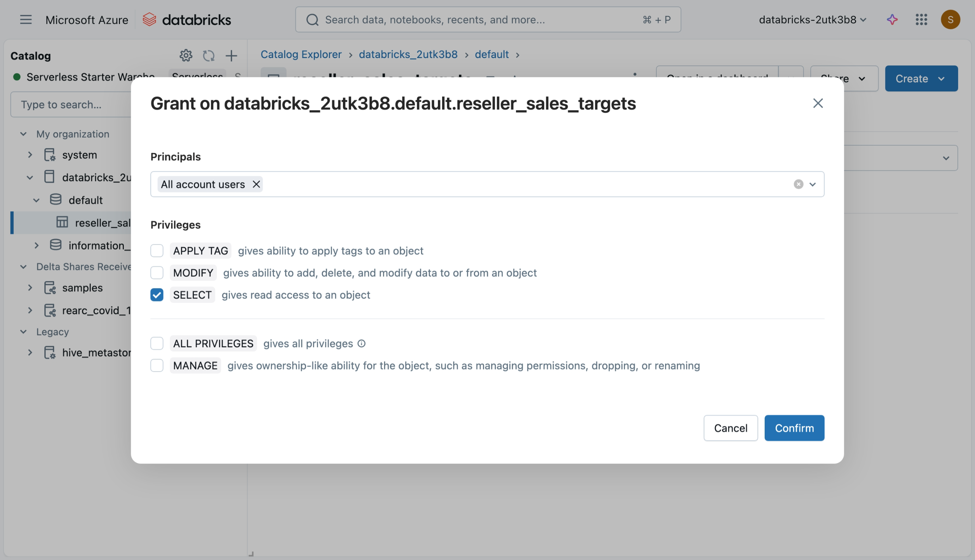The image size is (975, 560).
Task: Clear all selected principals
Action: click(x=798, y=184)
